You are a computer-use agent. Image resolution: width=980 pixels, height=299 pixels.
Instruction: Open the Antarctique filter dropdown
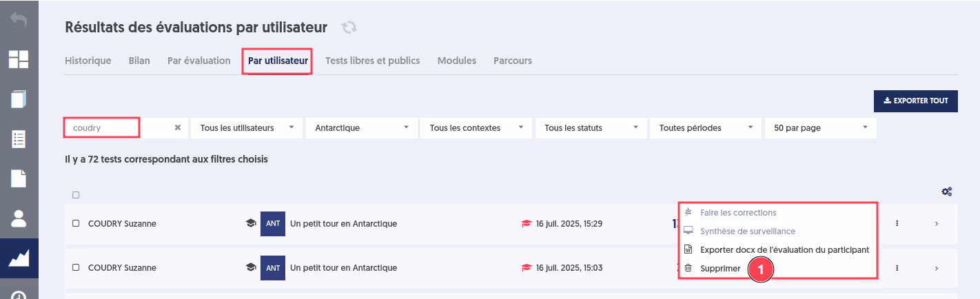[361, 128]
